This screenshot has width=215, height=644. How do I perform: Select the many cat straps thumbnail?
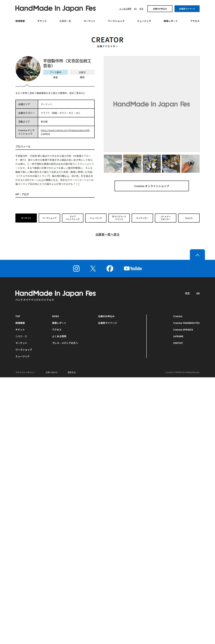[x=171, y=164]
